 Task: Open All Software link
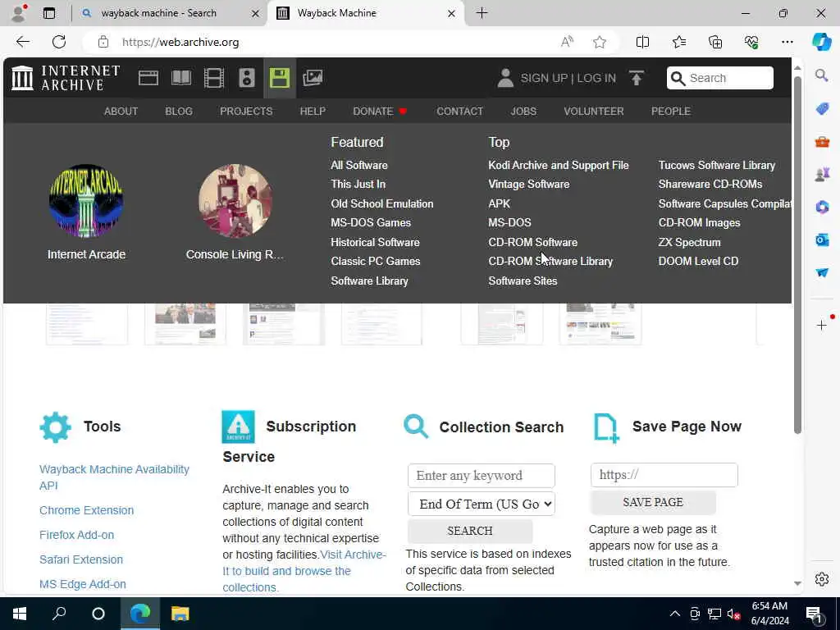pos(359,165)
